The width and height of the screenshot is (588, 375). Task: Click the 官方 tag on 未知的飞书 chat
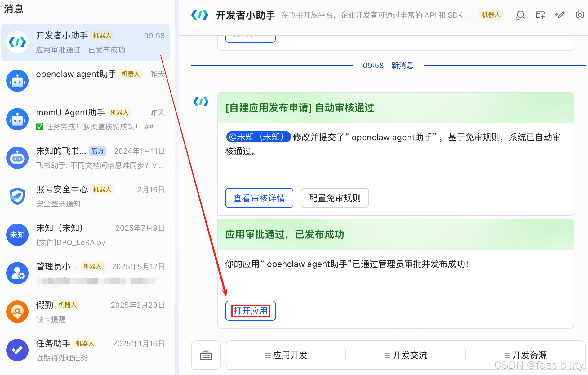pos(97,151)
